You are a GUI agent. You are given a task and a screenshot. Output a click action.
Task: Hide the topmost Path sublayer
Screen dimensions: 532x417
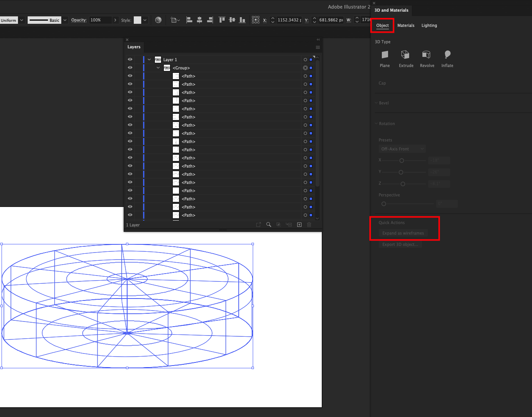130,76
